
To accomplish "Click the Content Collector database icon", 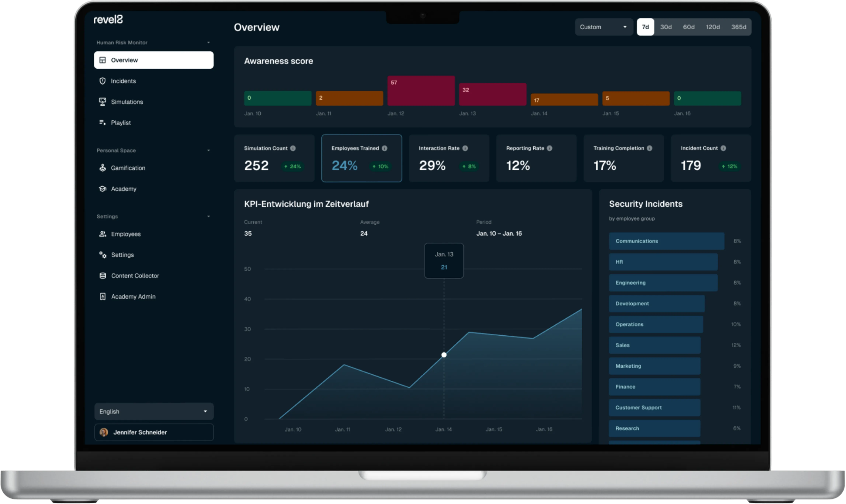I will (x=102, y=276).
